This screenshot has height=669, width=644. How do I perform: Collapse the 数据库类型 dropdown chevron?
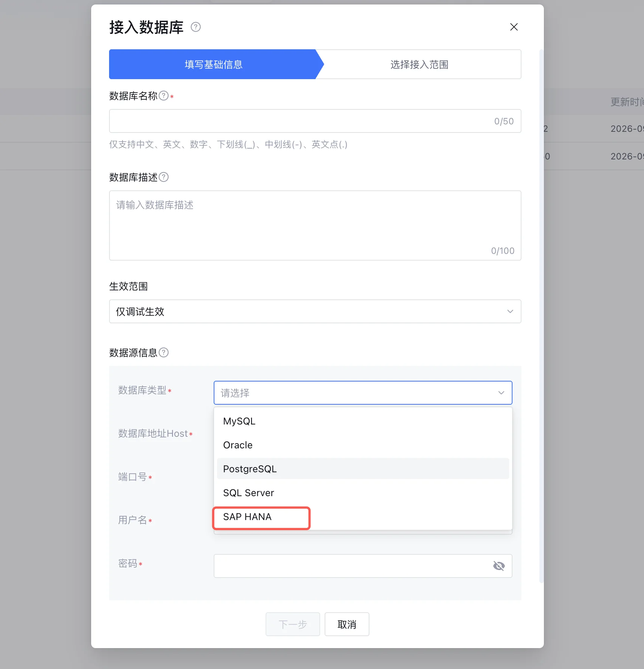tap(501, 393)
